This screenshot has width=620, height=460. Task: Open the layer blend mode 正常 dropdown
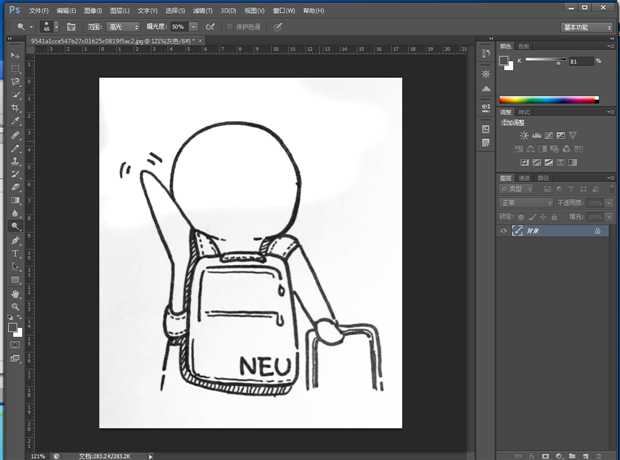click(x=526, y=202)
